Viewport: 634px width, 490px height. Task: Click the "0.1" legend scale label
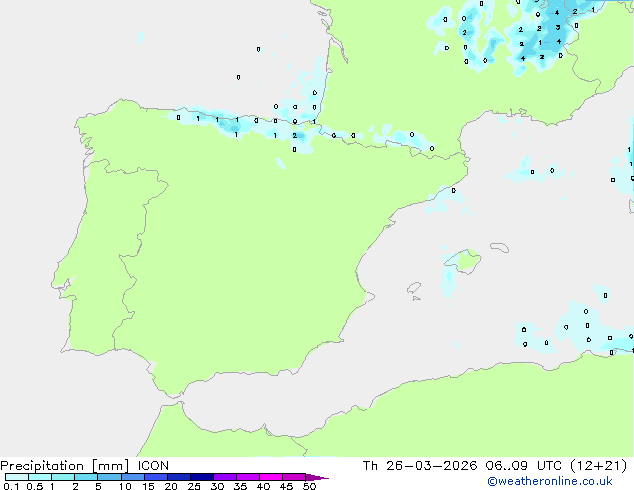click(11, 486)
